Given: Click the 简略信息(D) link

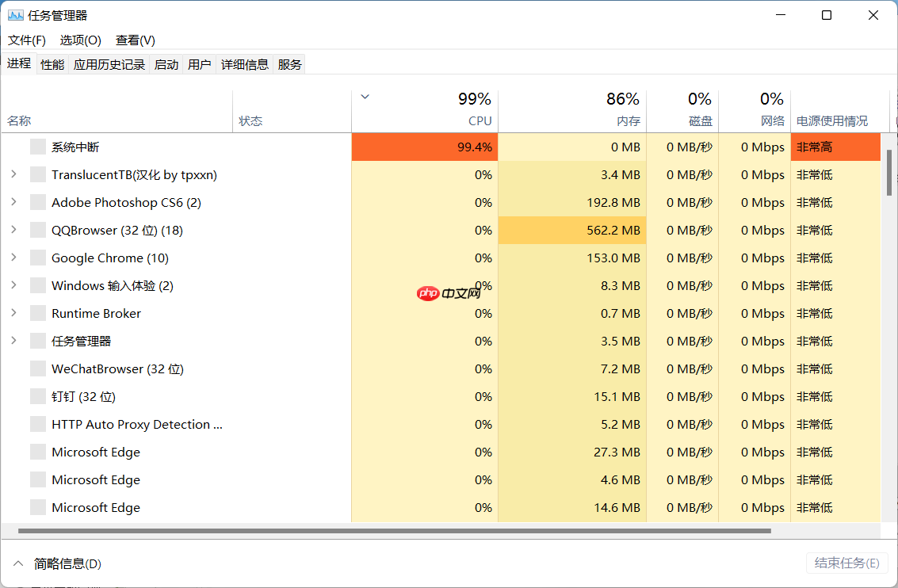Looking at the screenshot, I should [x=67, y=563].
